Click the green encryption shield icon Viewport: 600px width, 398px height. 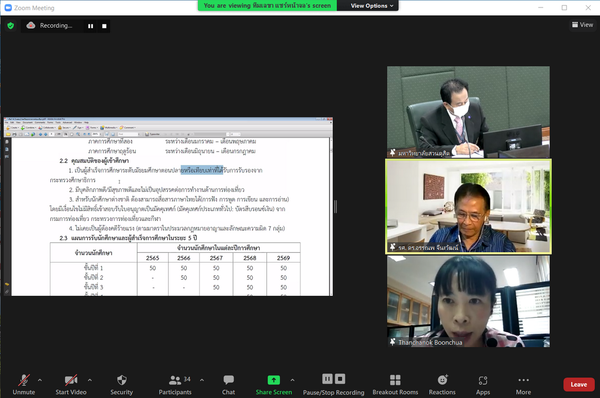point(11,26)
